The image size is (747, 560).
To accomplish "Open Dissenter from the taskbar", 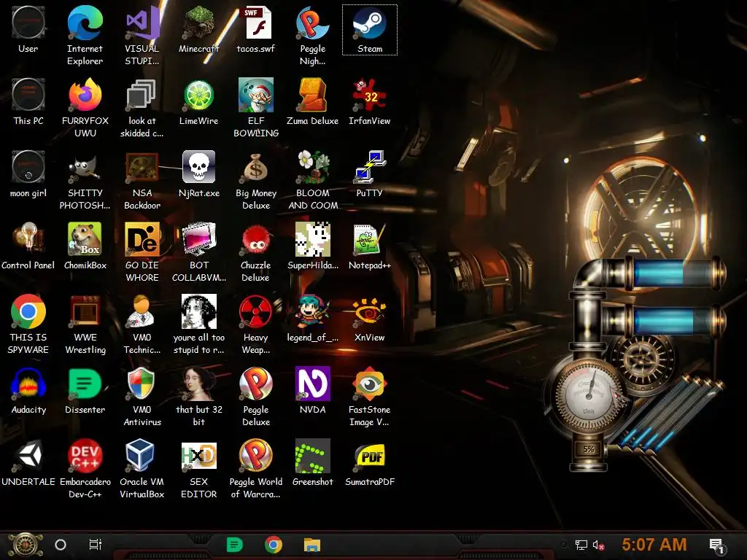I will (234, 544).
